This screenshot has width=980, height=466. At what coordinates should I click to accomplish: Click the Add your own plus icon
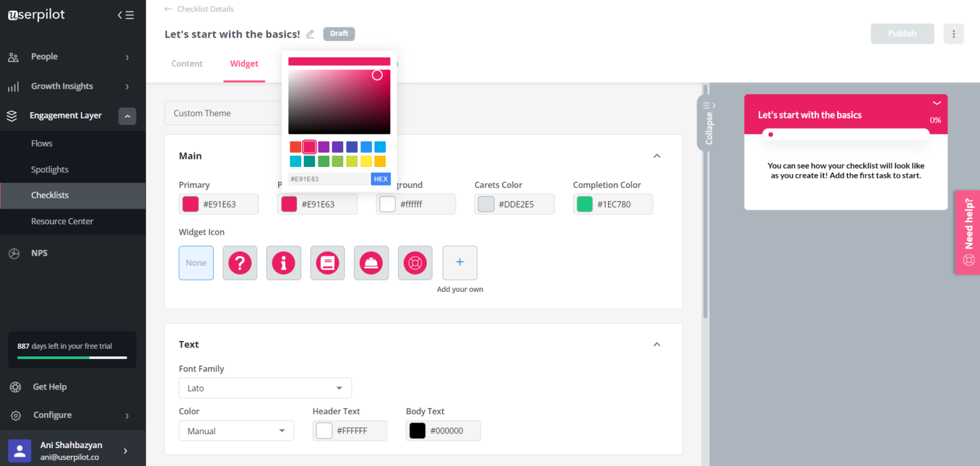(459, 263)
